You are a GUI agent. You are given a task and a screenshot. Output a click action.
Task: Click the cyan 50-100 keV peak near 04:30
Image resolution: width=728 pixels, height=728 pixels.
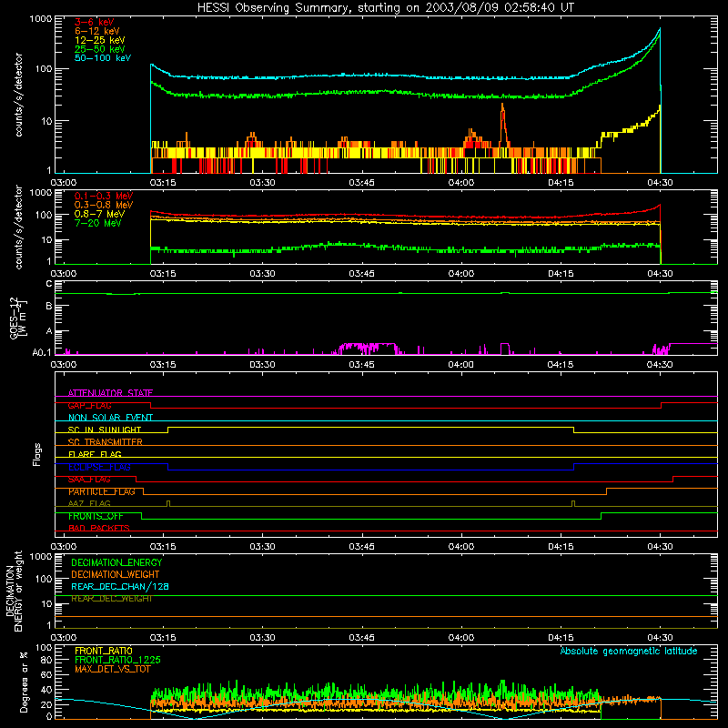(659, 30)
